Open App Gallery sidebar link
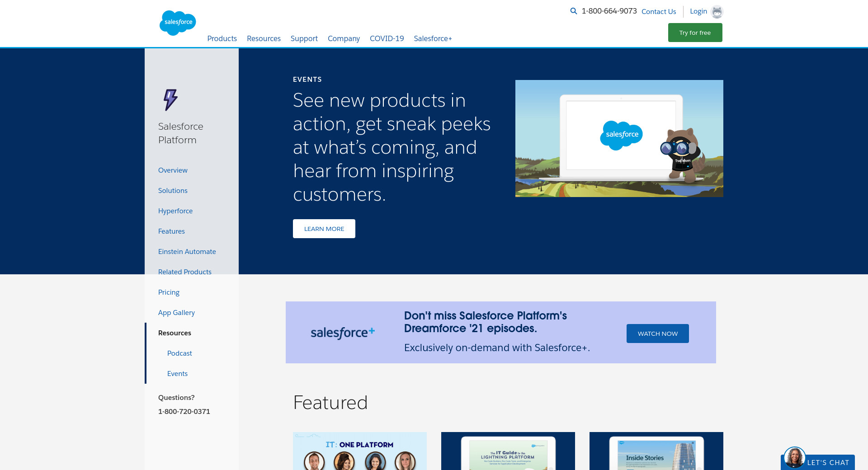The image size is (868, 470). 176,312
